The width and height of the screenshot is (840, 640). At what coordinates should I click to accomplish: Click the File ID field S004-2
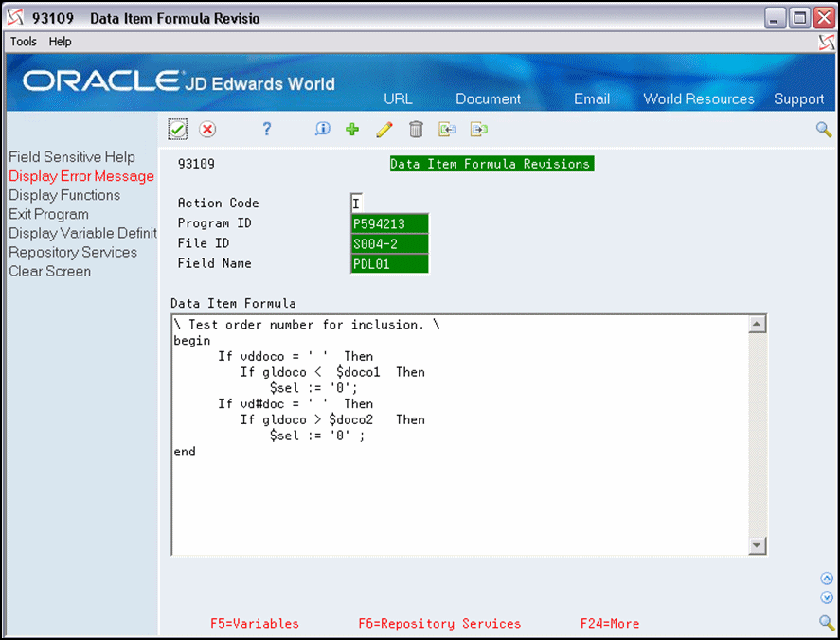389,244
